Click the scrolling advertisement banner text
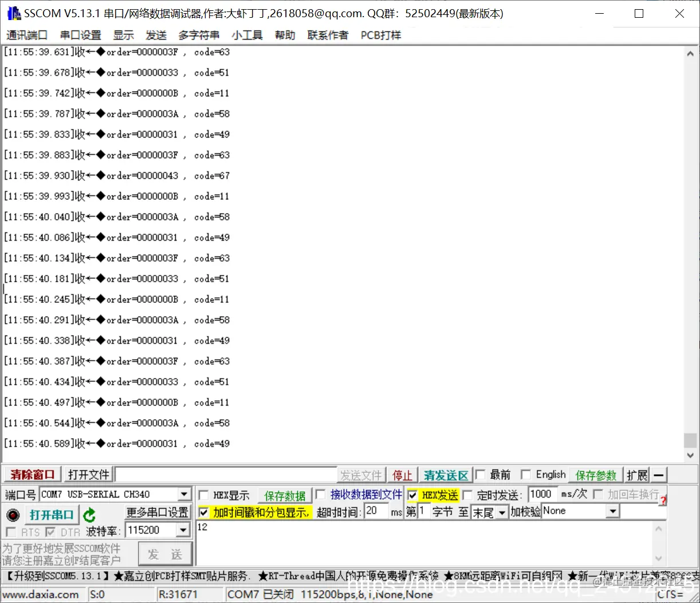The width and height of the screenshot is (700, 603). pyautogui.click(x=350, y=576)
